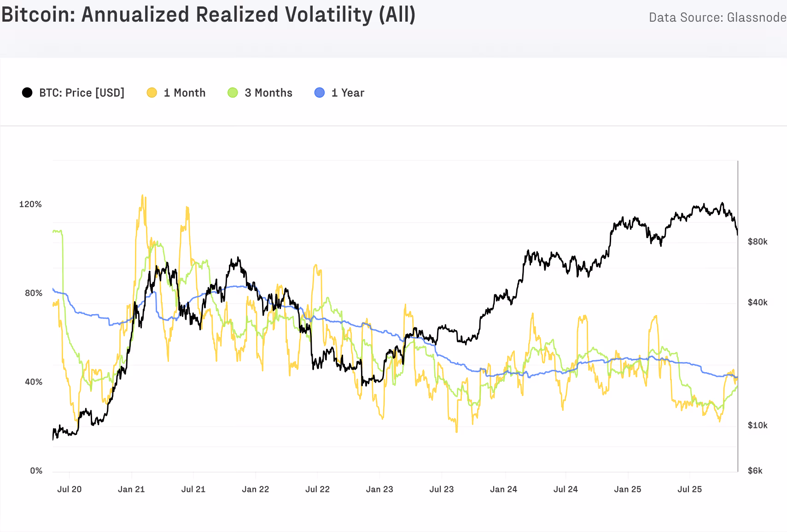Click the "$10k" price axis label
Screen dimensions: 787x532
point(758,425)
